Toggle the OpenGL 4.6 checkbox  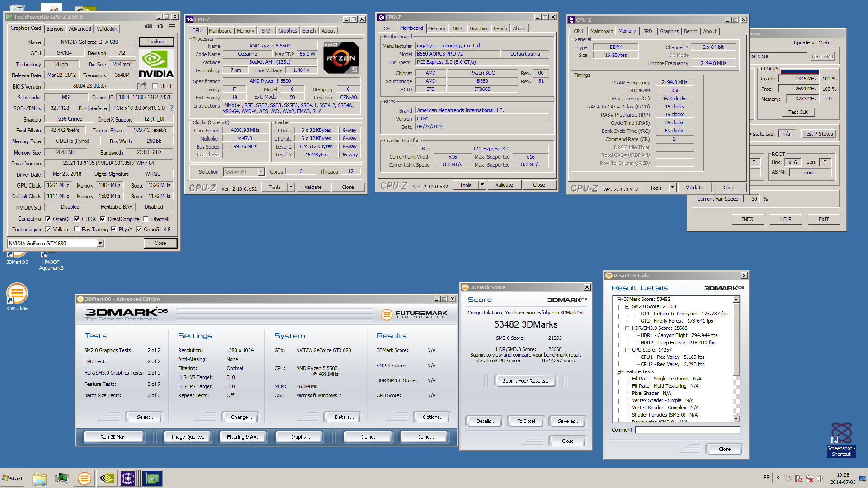[x=139, y=230]
